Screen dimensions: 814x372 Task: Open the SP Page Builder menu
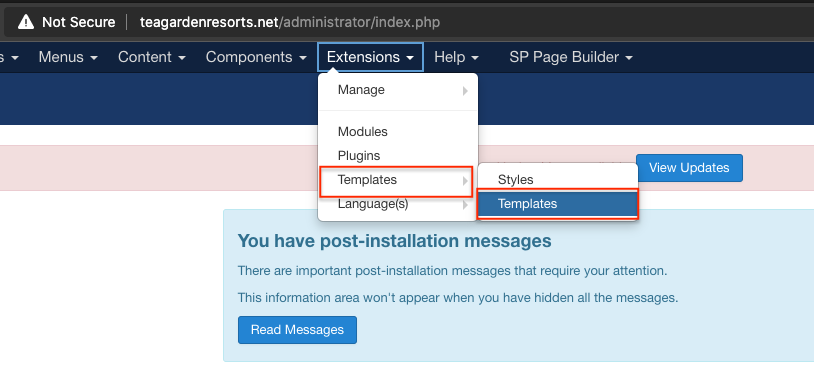[x=571, y=57]
